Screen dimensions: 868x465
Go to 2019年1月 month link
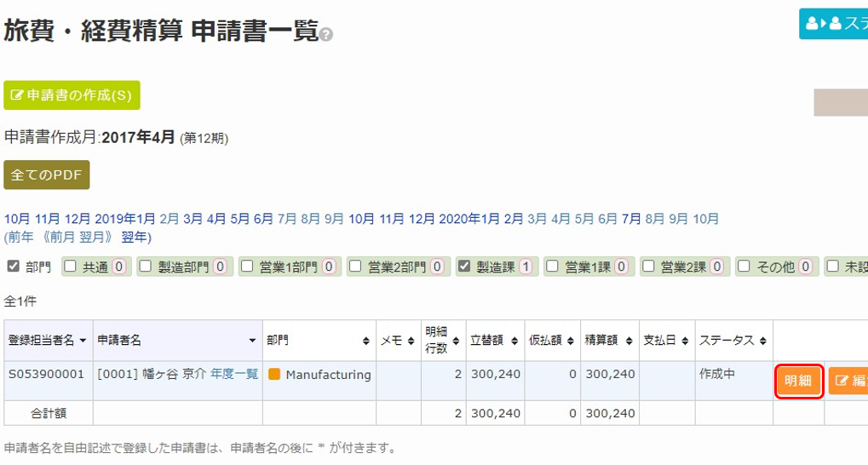pyautogui.click(x=125, y=219)
